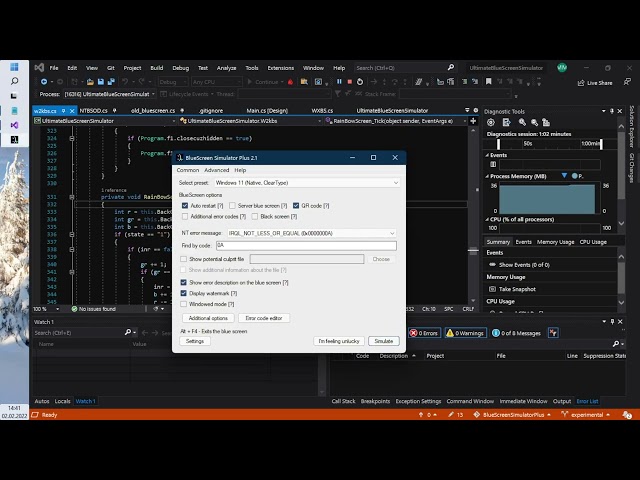Zoom in on the diagnostics timeline
The height and width of the screenshot is (480, 640).
[522, 122]
